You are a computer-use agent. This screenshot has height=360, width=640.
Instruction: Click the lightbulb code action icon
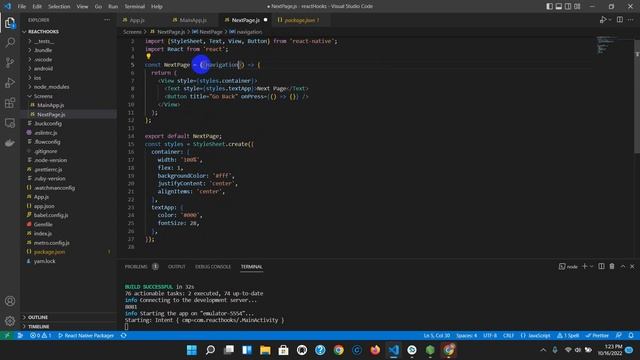tap(149, 57)
